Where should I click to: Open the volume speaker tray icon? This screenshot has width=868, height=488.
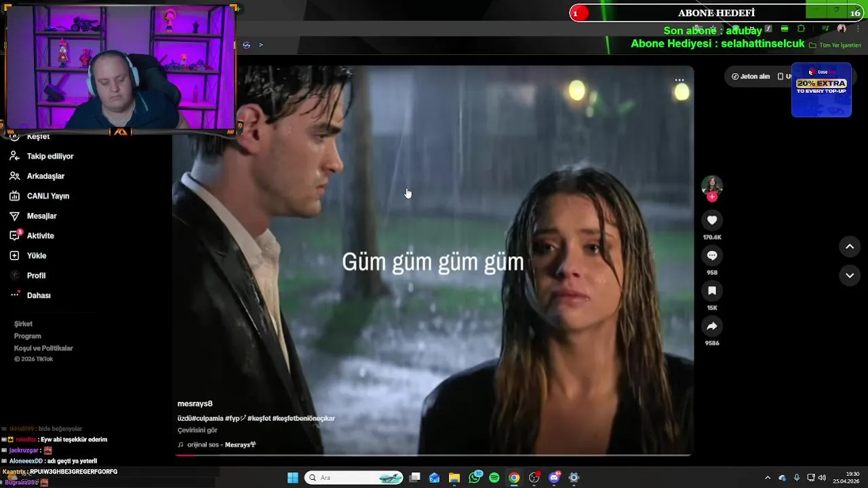822,478
